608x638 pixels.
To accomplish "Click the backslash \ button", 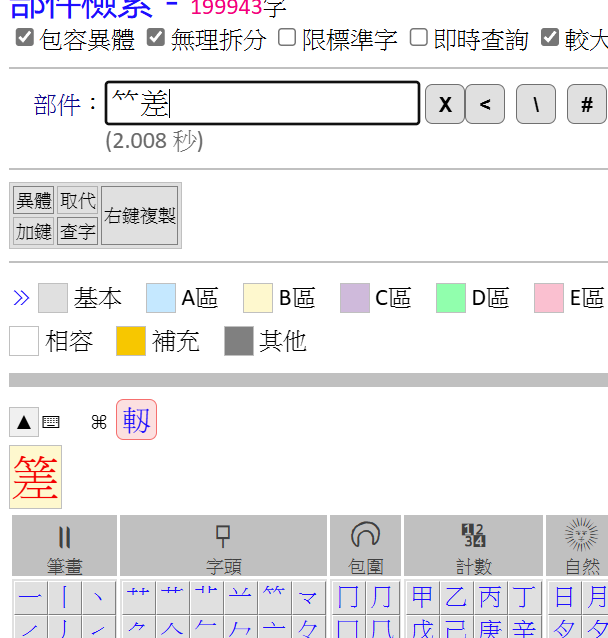I will click(x=536, y=104).
